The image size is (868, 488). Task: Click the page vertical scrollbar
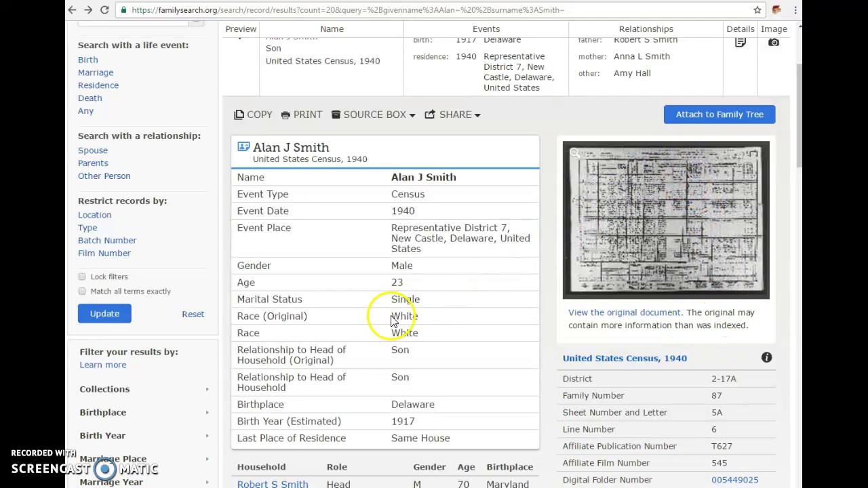pyautogui.click(x=800, y=115)
